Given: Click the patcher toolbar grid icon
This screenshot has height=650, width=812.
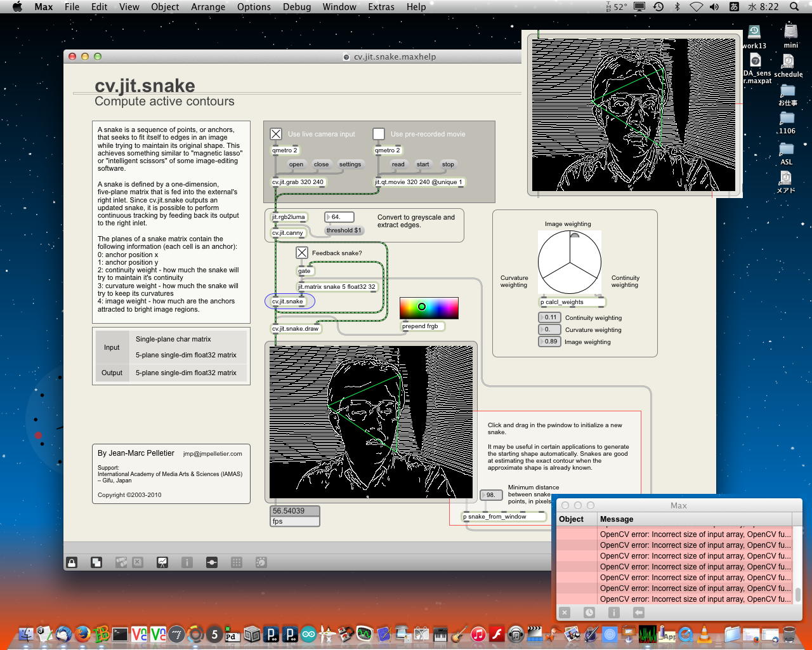Looking at the screenshot, I should (x=237, y=562).
